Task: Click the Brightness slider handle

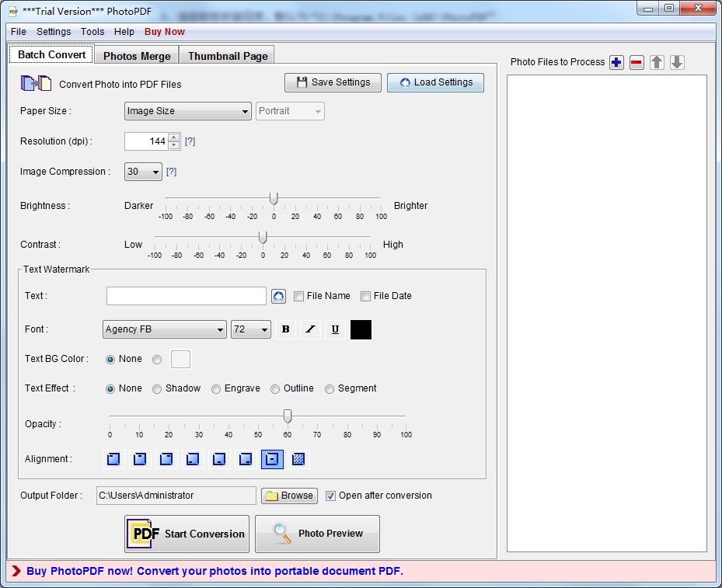Action: pos(274,198)
